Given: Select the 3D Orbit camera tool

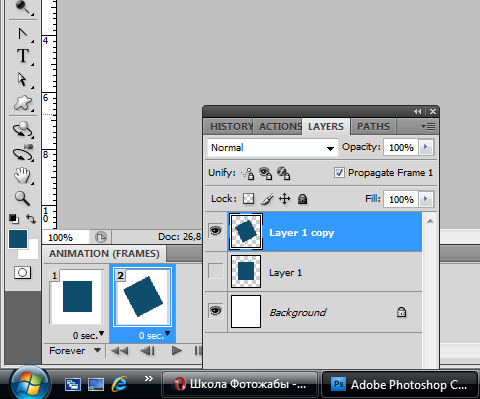Looking at the screenshot, I should [x=23, y=153].
